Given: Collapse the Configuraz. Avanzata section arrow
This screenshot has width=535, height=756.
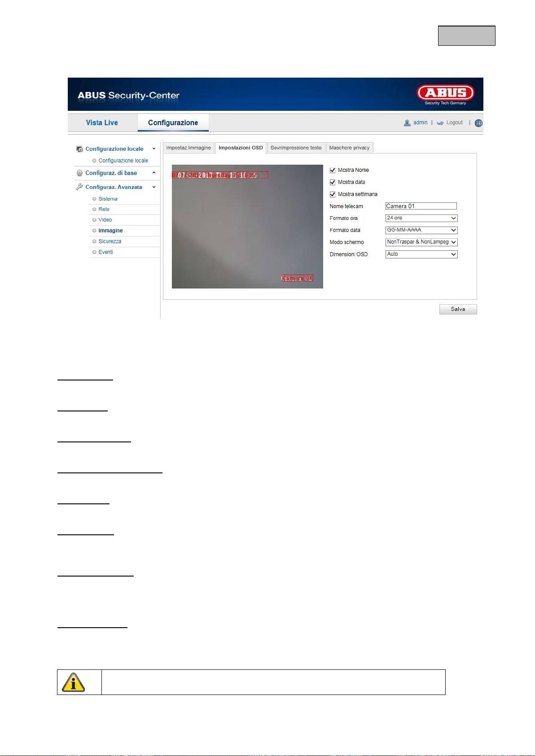Looking at the screenshot, I should click(x=154, y=187).
